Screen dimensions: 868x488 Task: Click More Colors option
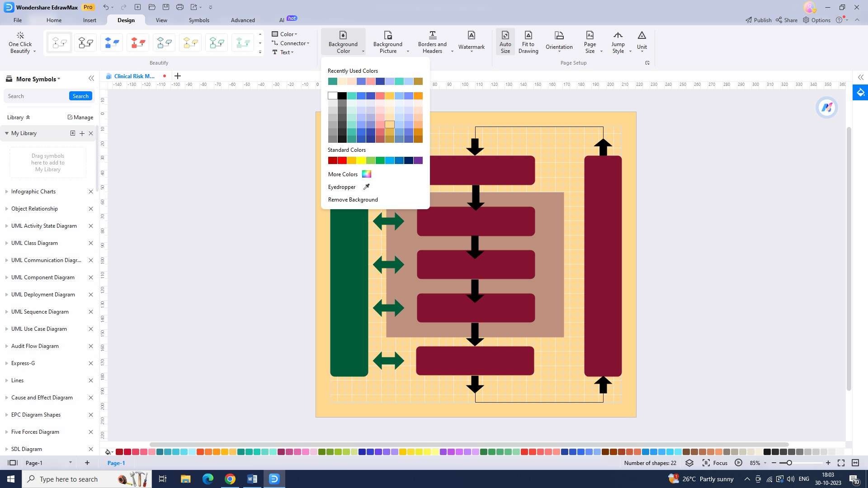pos(343,174)
